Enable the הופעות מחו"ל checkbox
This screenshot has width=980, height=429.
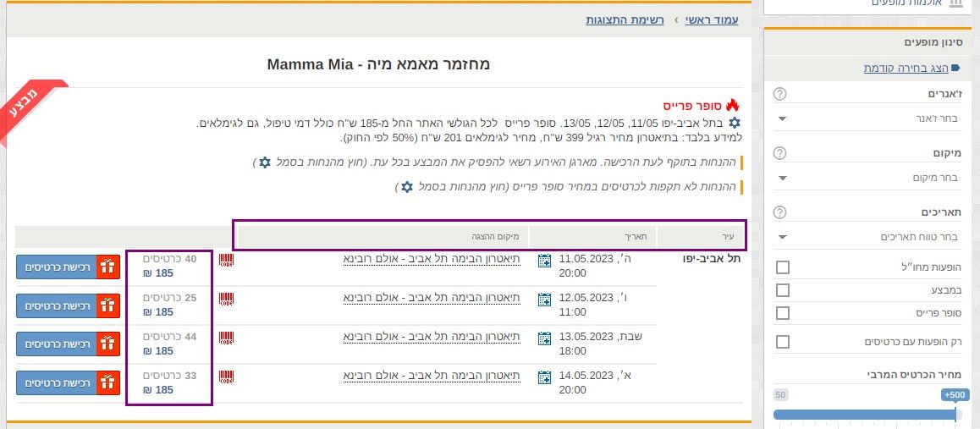[783, 267]
